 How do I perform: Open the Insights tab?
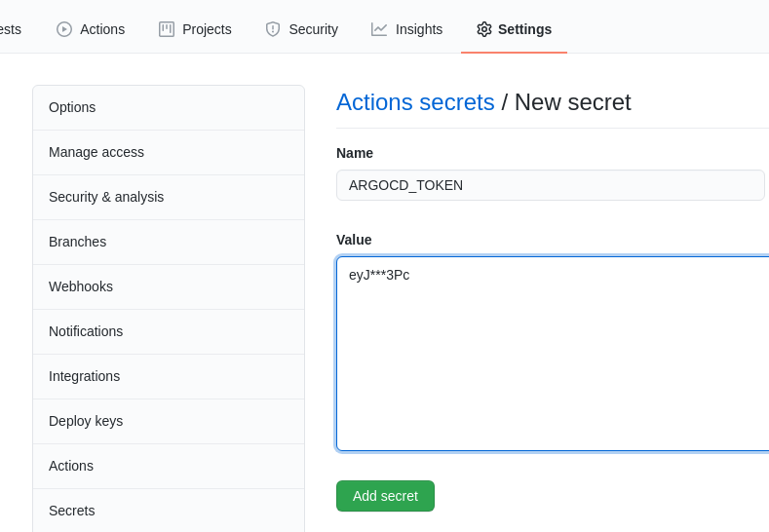(406, 29)
